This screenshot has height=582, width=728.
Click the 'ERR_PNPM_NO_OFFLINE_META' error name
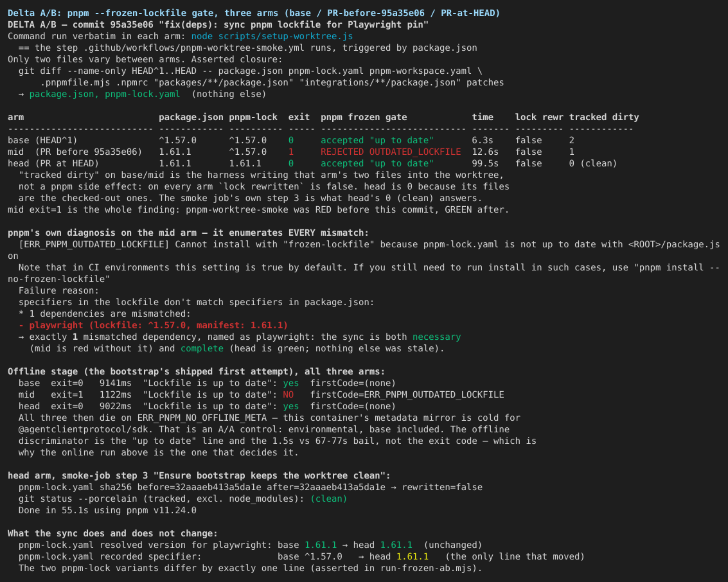[202, 418]
